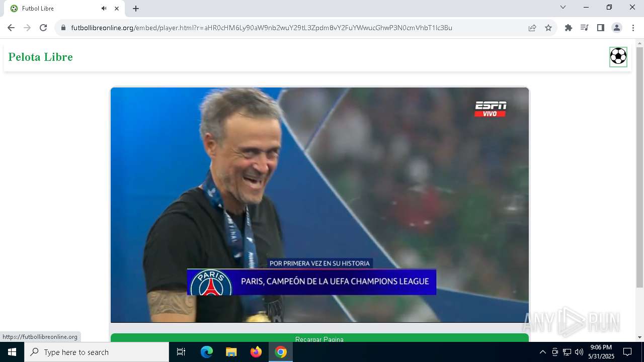Viewport: 644px width, 362px height.
Task: Open the Chrome profile menu
Action: [617, 28]
